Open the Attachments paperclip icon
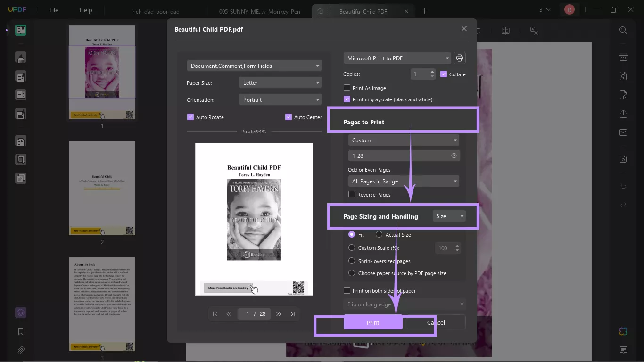Image resolution: width=644 pixels, height=362 pixels. click(21, 350)
